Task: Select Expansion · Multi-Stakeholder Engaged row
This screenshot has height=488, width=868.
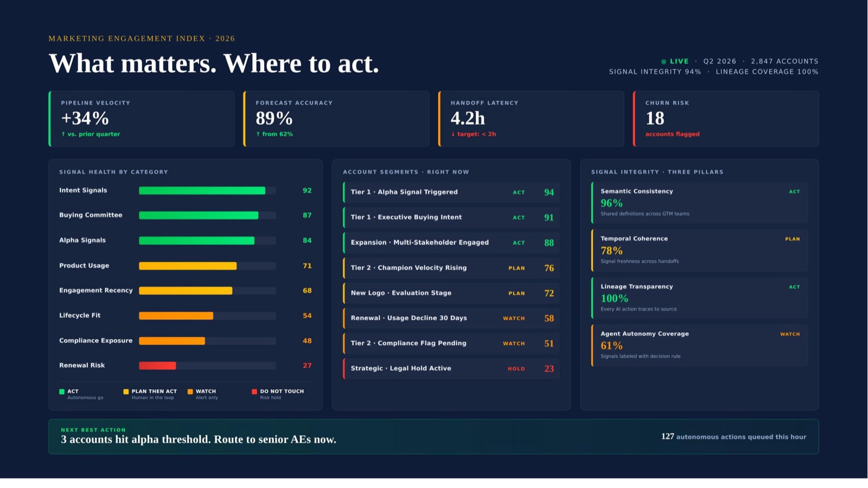Action: (451, 243)
